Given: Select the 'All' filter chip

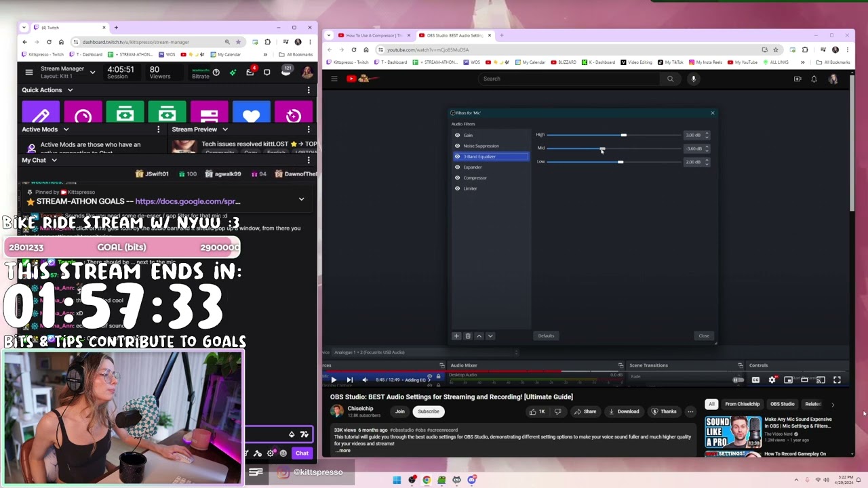Looking at the screenshot, I should [x=711, y=404].
